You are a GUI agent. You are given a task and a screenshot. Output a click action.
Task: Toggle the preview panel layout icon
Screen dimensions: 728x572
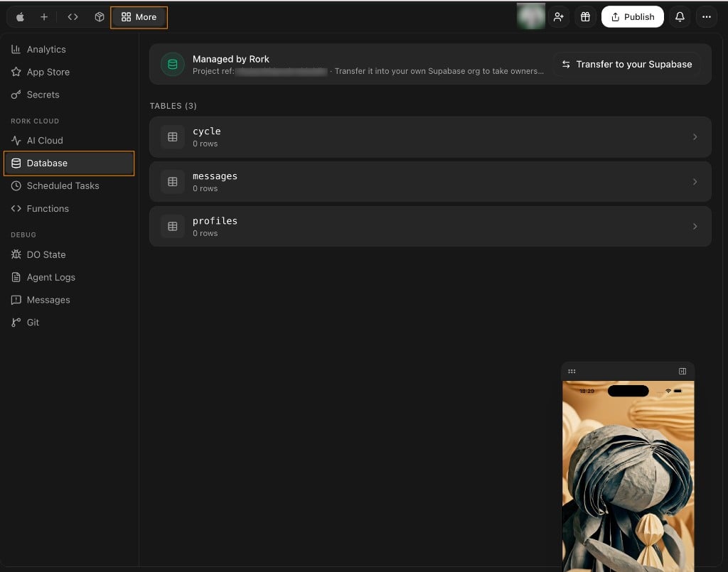pyautogui.click(x=682, y=371)
